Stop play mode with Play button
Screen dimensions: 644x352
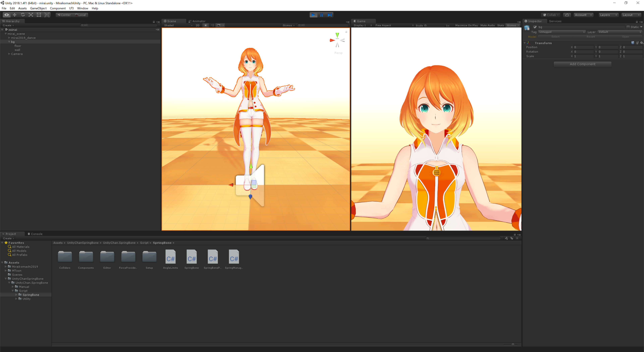coord(313,15)
